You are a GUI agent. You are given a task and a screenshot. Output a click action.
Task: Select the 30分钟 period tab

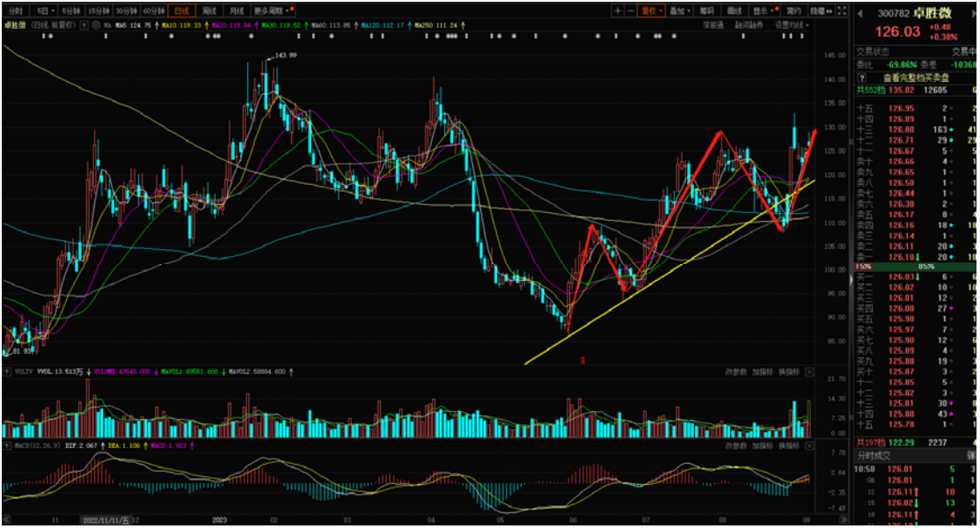[x=127, y=11]
